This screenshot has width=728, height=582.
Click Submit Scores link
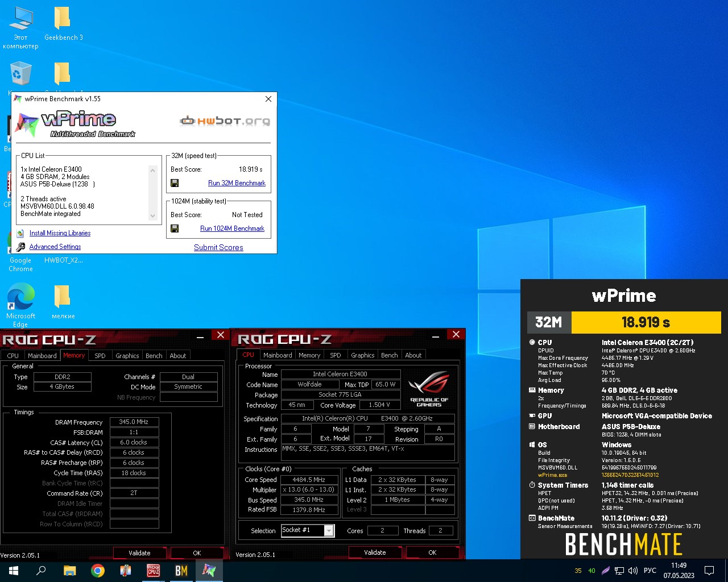pyautogui.click(x=218, y=247)
